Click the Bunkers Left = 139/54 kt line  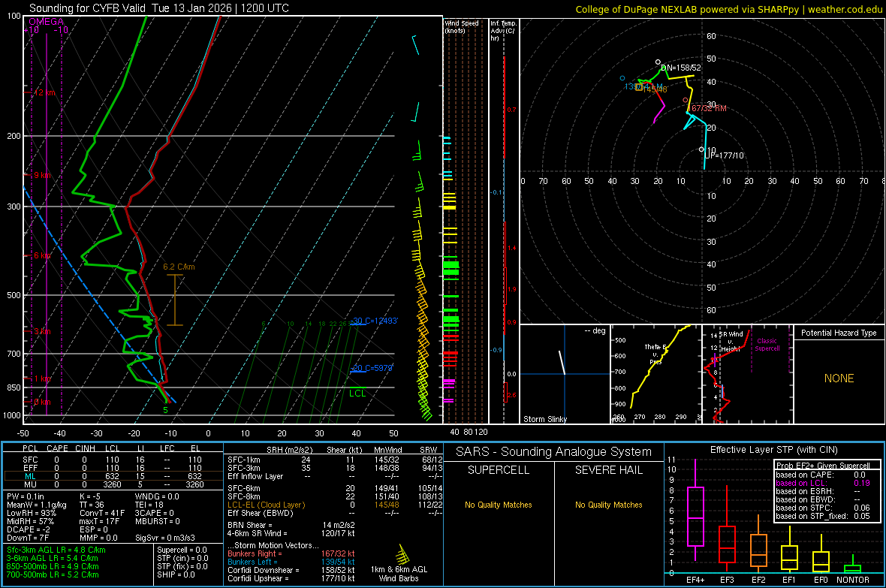coord(291,562)
